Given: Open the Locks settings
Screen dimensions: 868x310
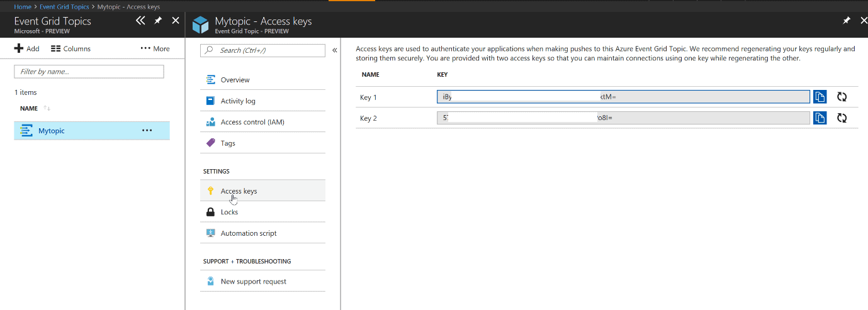Looking at the screenshot, I should tap(262, 212).
